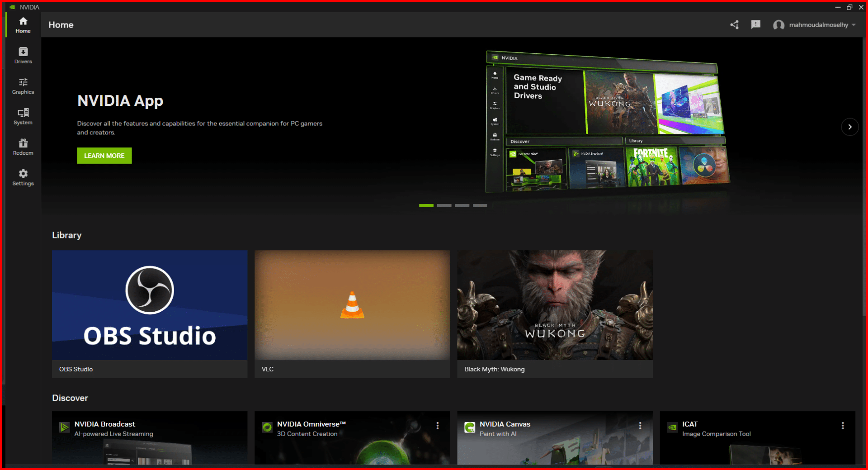The width and height of the screenshot is (868, 470).
Task: Restore down the NVIDIA app window
Action: tap(849, 7)
